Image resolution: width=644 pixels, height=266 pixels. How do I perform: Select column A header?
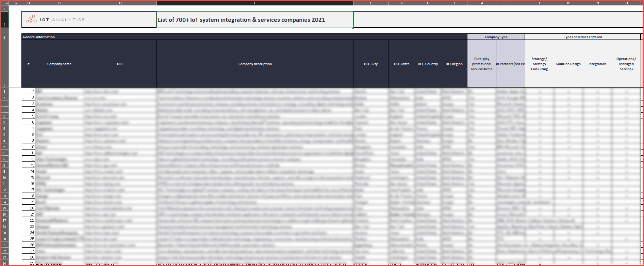pos(15,3)
